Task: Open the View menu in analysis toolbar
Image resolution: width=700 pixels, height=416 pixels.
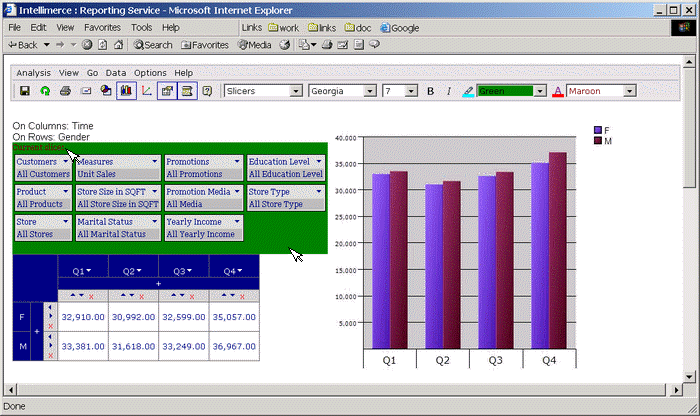Action: click(69, 73)
